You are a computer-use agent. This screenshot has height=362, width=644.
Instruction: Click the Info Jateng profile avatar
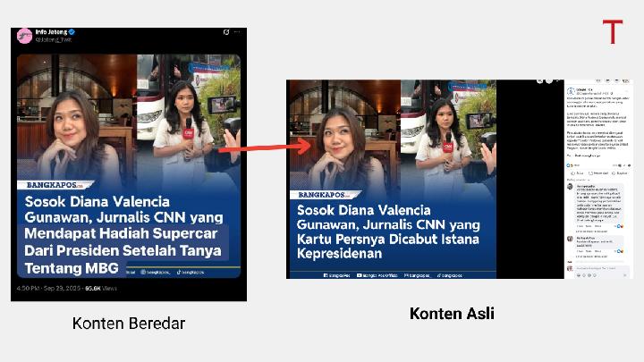click(x=23, y=35)
